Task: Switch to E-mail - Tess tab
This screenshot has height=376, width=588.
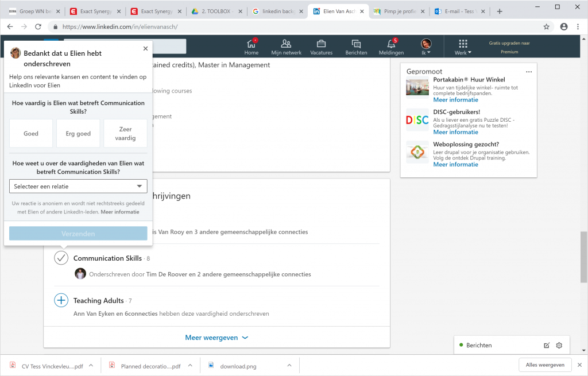Action: click(x=459, y=11)
